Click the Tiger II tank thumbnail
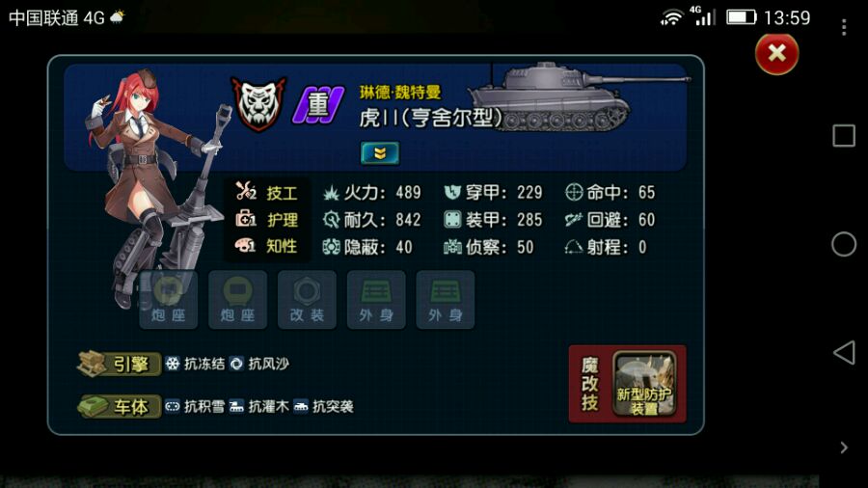Image resolution: width=868 pixels, height=488 pixels. click(579, 96)
